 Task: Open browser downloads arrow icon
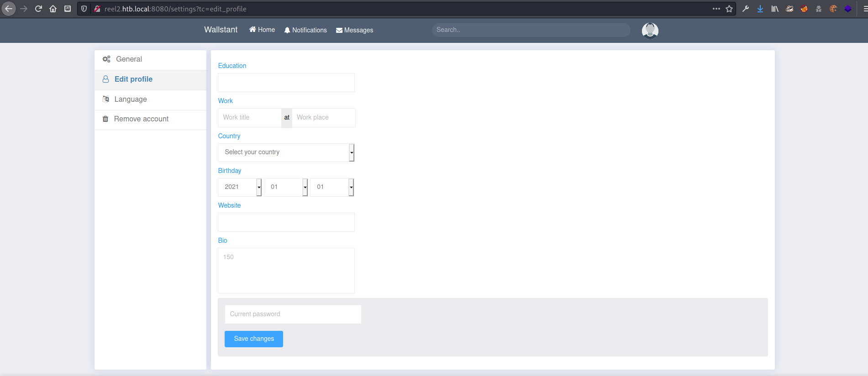point(760,9)
